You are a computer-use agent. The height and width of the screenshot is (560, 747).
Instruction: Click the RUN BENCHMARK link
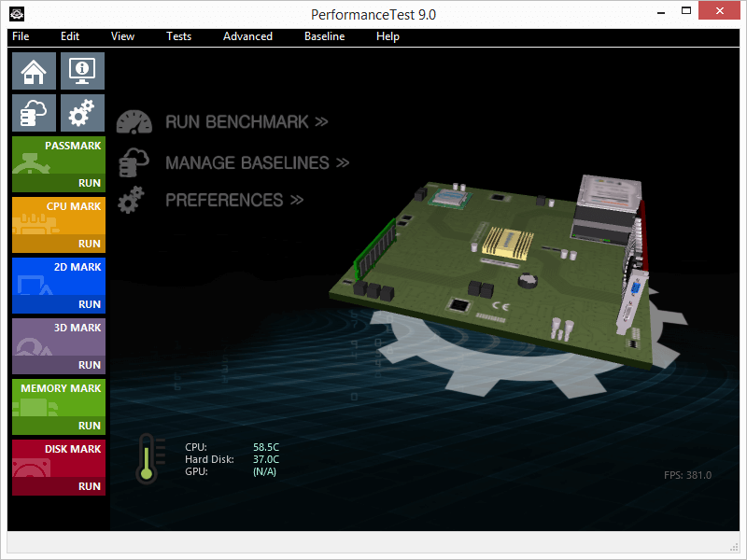click(247, 122)
